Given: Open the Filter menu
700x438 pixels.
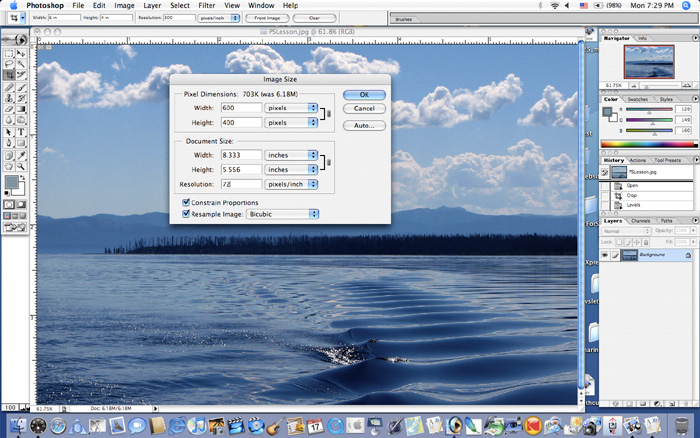Looking at the screenshot, I should [207, 5].
